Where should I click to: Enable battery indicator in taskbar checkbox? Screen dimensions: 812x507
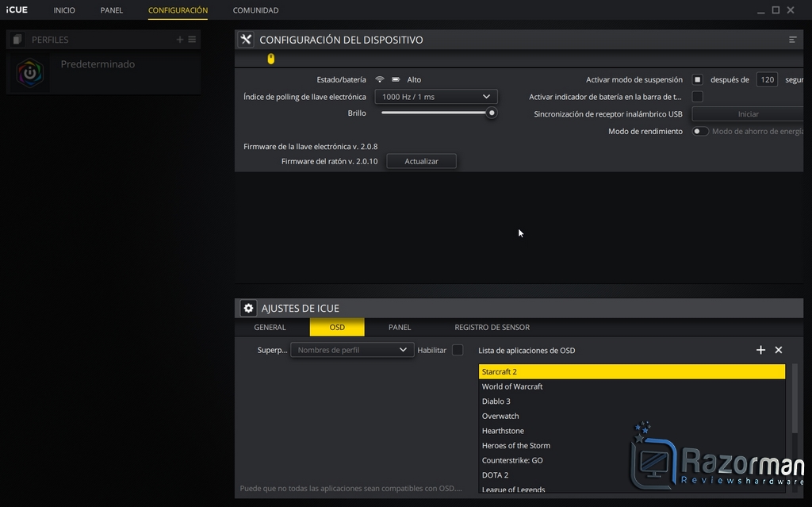click(698, 97)
